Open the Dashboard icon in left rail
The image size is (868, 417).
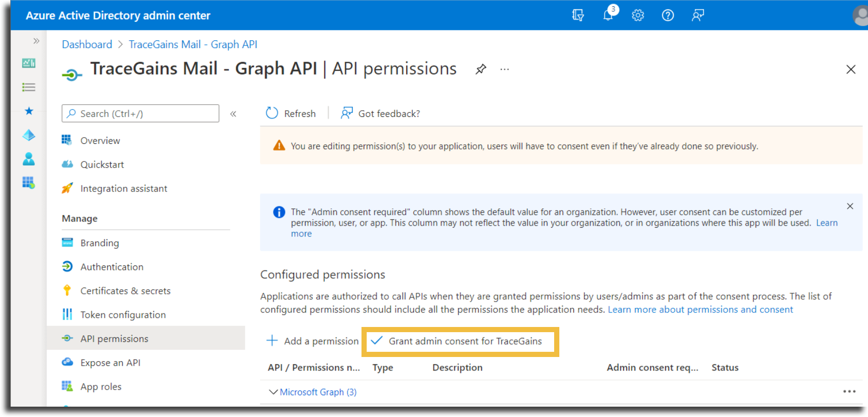(29, 63)
